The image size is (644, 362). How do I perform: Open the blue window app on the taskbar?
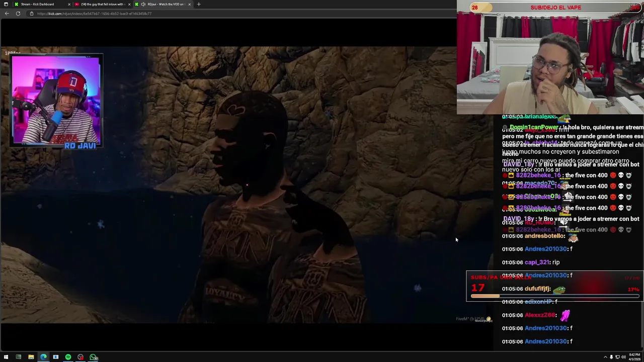56,357
